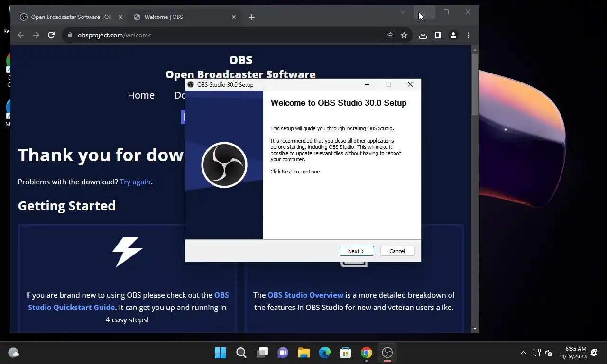Show hidden system tray icons
The width and height of the screenshot is (607, 364).
(524, 353)
